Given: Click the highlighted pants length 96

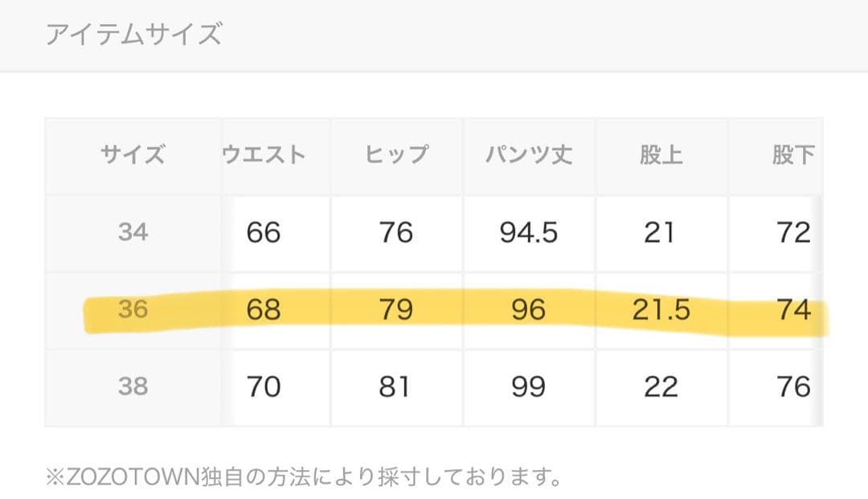Looking at the screenshot, I should pyautogui.click(x=528, y=309).
